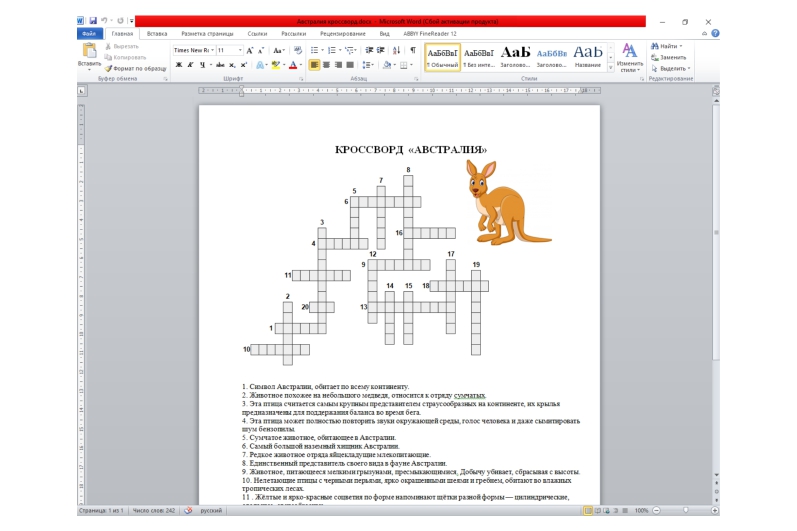Center align the text
Viewport: 797px width, 531px height.
pos(326,65)
